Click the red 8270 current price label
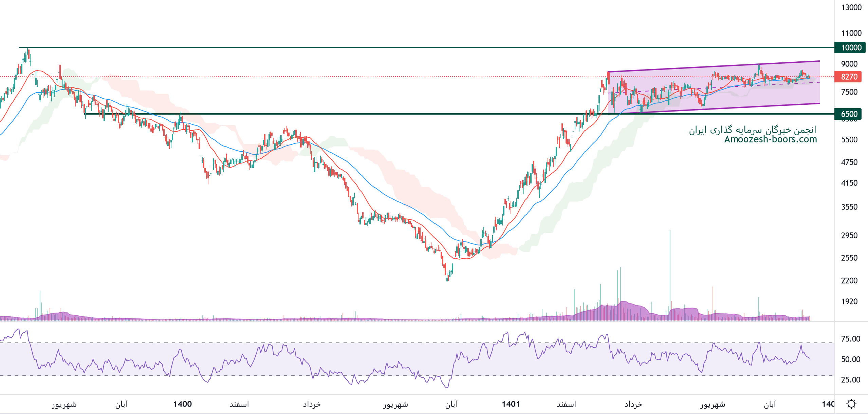The image size is (868, 414). click(x=849, y=77)
